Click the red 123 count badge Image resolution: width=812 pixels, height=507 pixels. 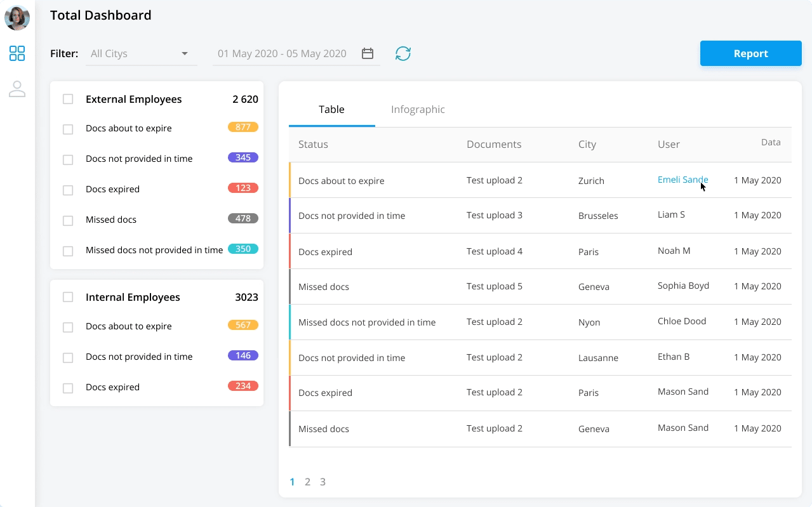(243, 188)
